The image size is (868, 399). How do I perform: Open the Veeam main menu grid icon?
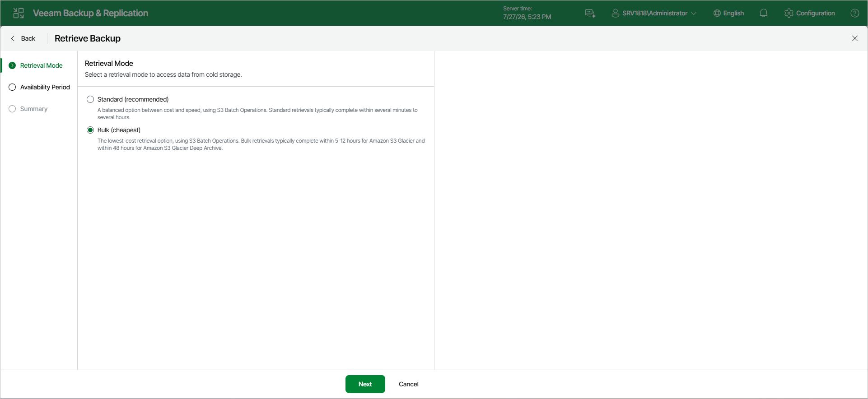pyautogui.click(x=19, y=13)
